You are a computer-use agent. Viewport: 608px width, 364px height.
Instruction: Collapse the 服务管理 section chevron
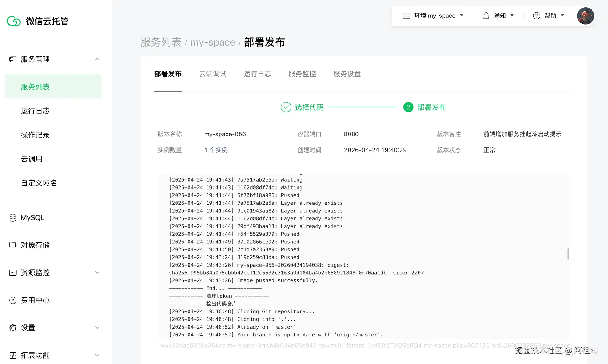point(97,59)
